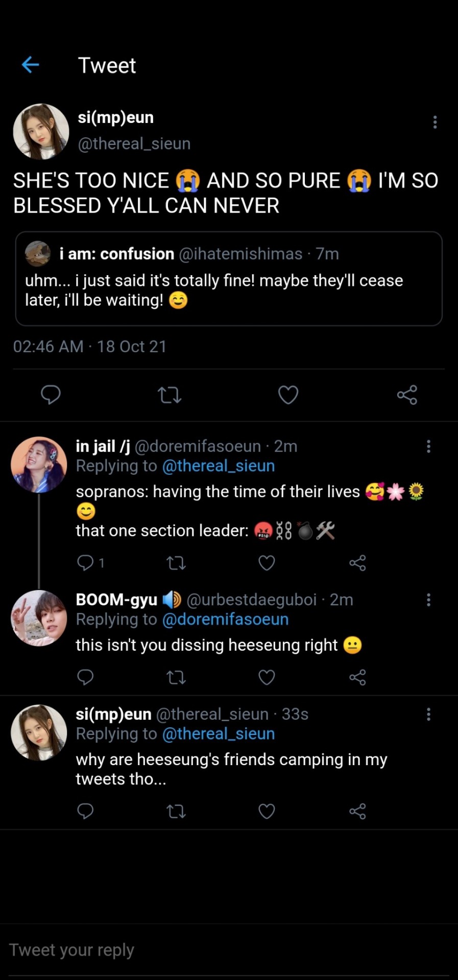Share the sopranos reply
The image size is (458, 980).
[x=357, y=562]
